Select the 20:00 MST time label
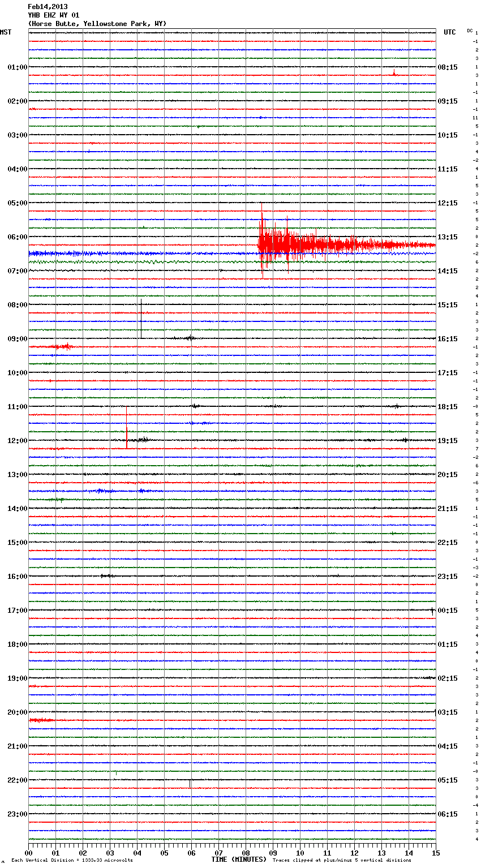The image size is (481, 868). [17, 712]
